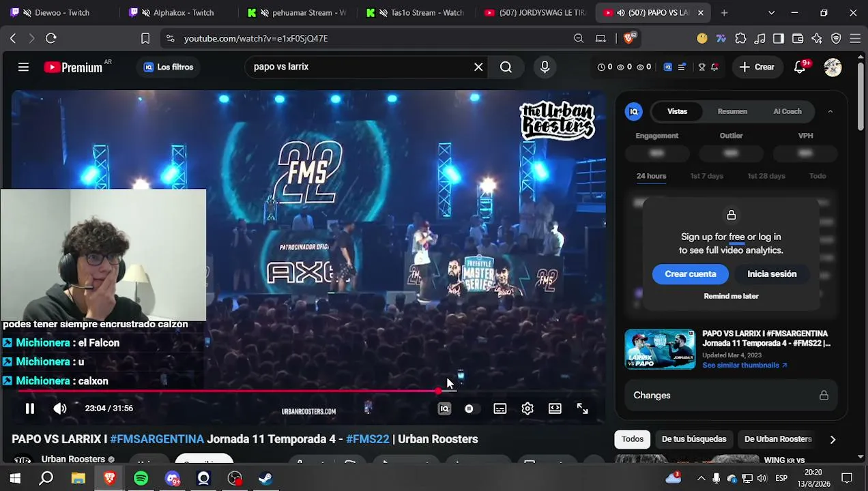
Task: Show more filter chips arrow
Action: (x=833, y=439)
